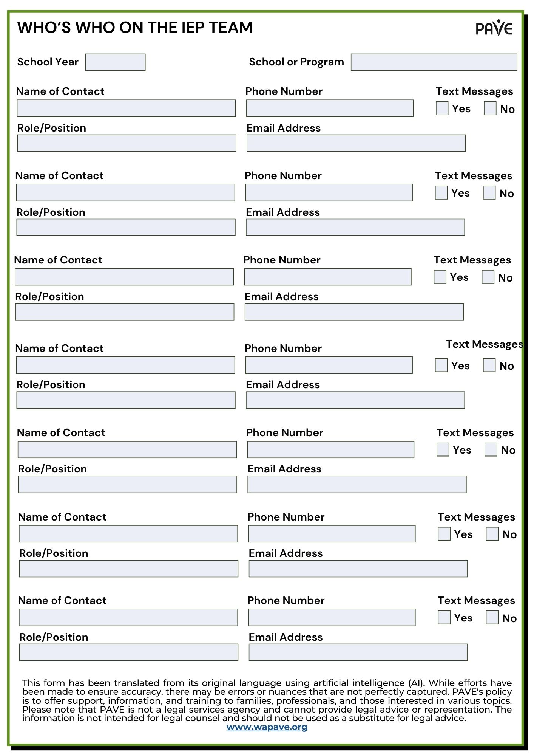Image resolution: width=534 pixels, height=756 pixels.
Task: Focus the last contact's Name of Contact field
Action: [128, 618]
